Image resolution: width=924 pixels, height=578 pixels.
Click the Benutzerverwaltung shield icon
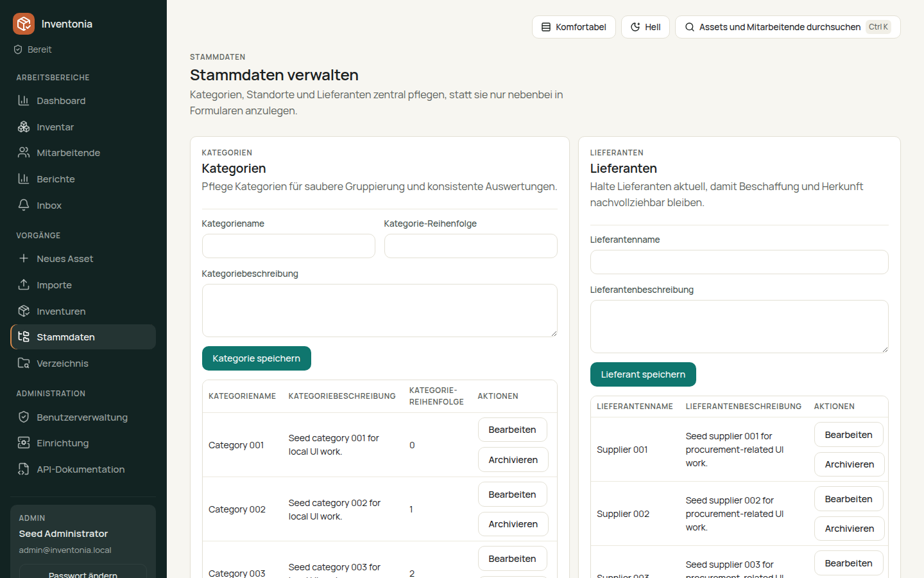[24, 417]
